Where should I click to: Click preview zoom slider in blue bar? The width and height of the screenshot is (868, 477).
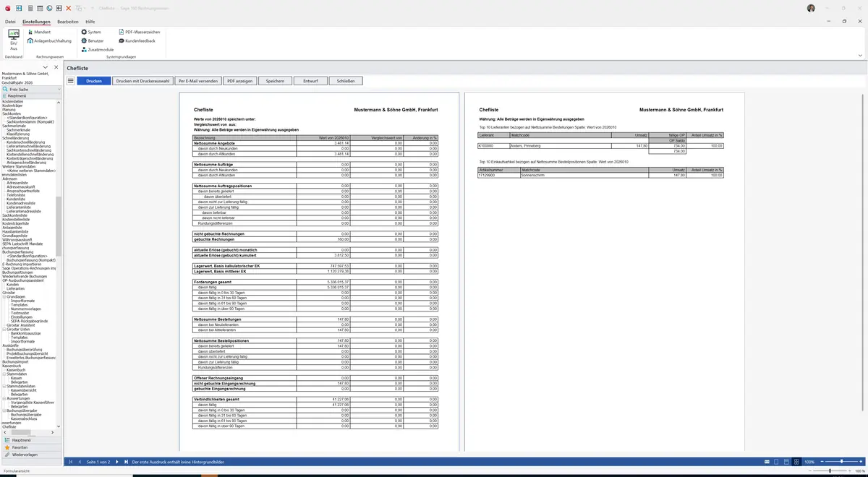[x=841, y=461]
